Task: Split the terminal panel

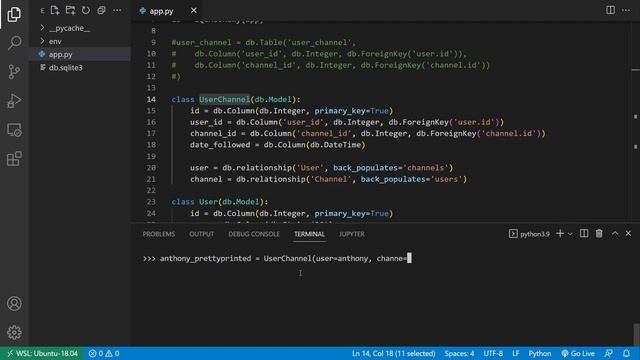Action: (584, 233)
